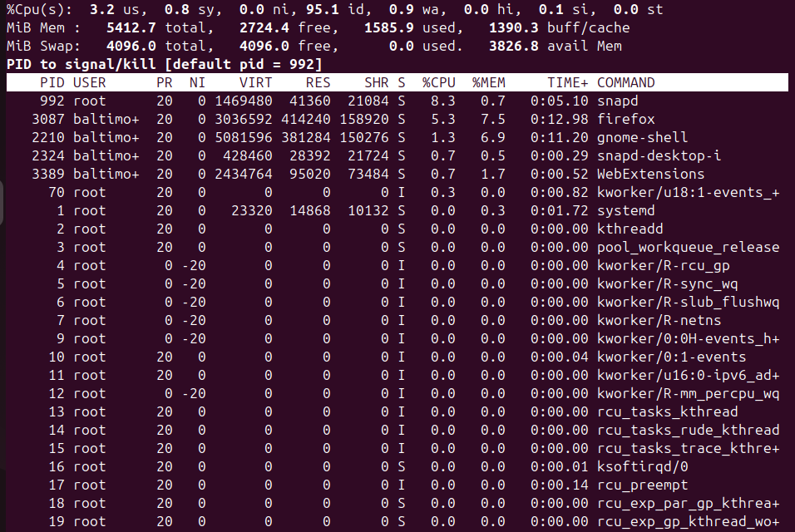Select the firefox process name
This screenshot has width=795, height=532.
[625, 119]
